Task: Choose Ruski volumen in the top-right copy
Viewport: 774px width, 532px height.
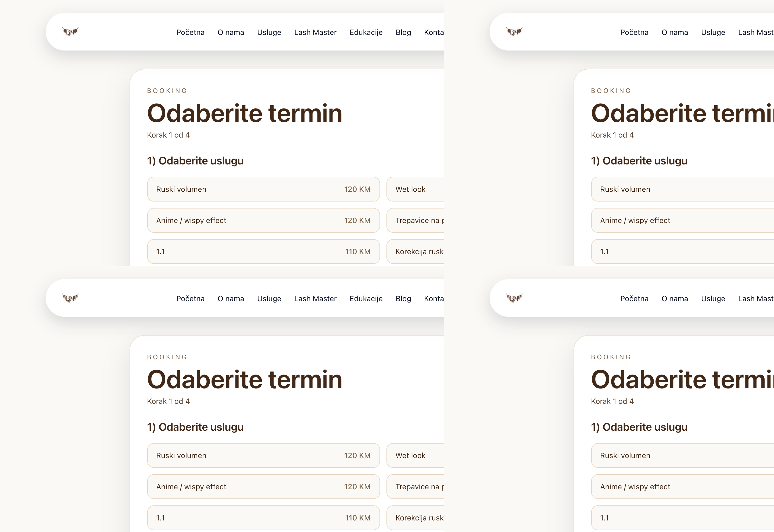Action: (x=683, y=189)
